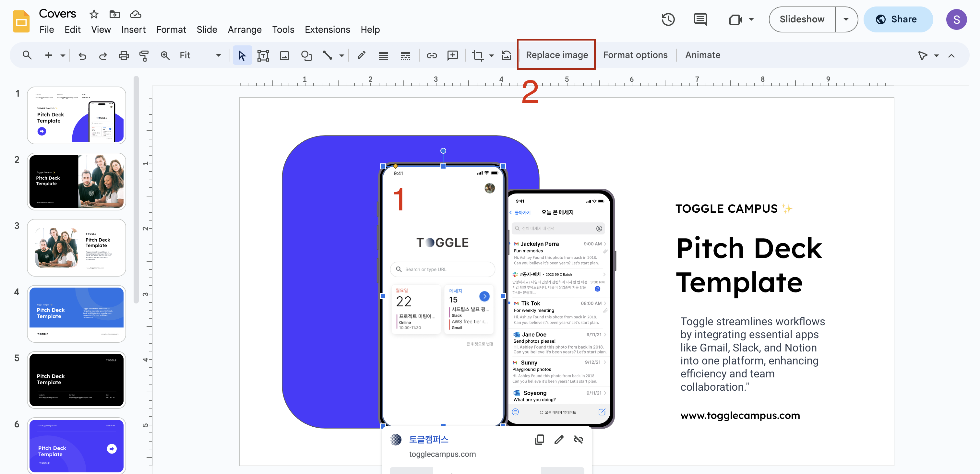The image size is (980, 474).
Task: Set border weight option
Action: click(384, 55)
